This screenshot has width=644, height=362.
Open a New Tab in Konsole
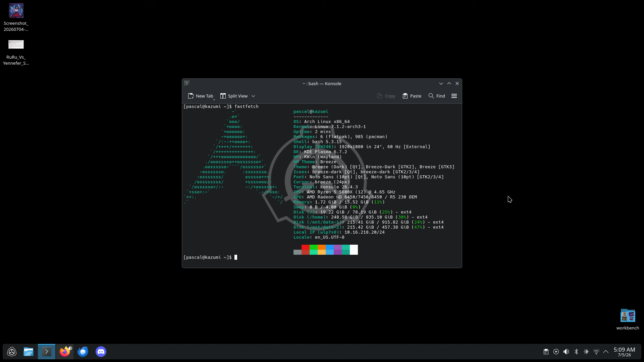200,96
